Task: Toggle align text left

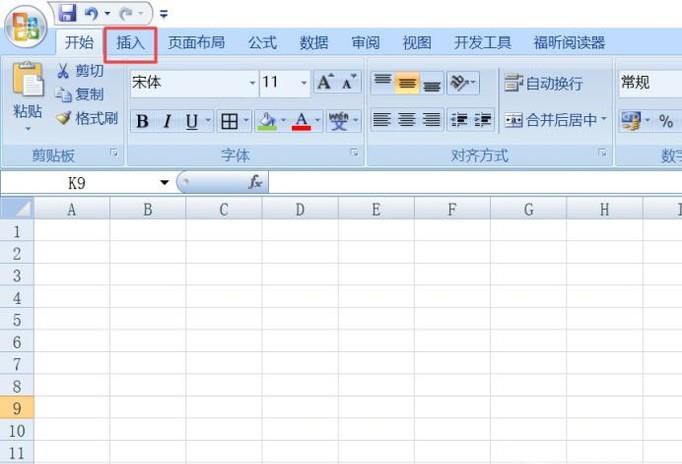Action: pos(382,120)
